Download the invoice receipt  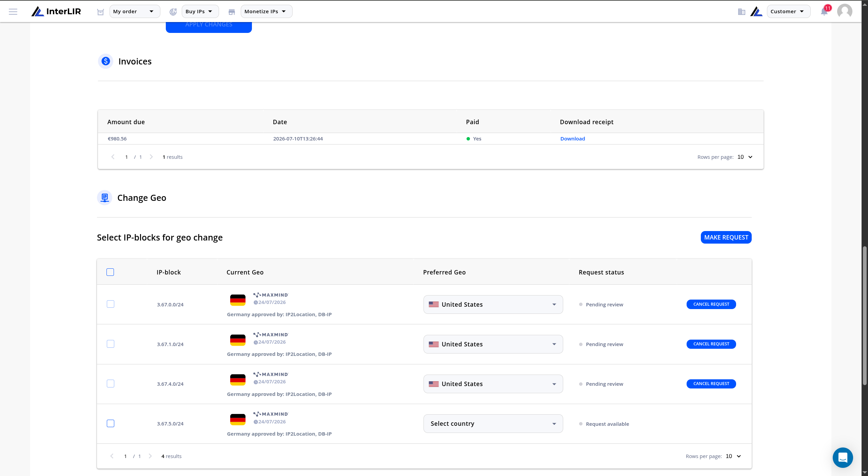[572, 139]
